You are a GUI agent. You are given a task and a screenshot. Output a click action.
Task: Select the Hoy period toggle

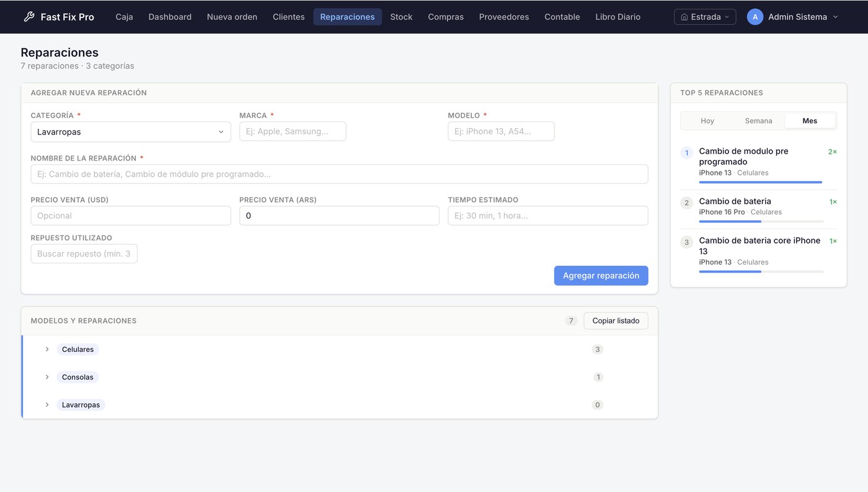707,121
